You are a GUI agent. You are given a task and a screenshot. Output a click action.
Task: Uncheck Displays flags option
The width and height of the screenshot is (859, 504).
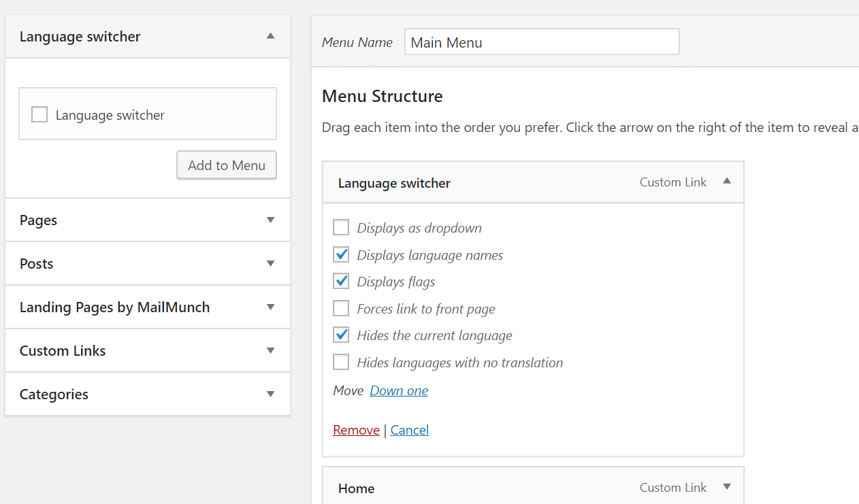tap(341, 282)
